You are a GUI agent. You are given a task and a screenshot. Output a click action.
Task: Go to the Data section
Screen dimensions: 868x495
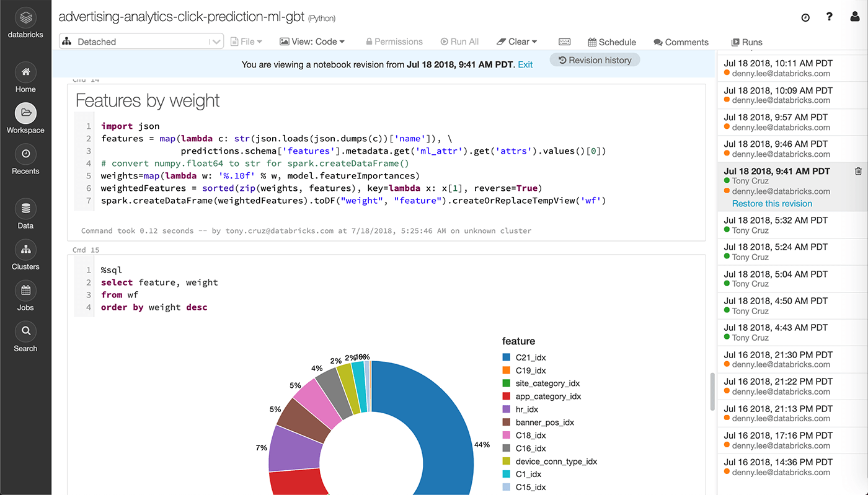pyautogui.click(x=25, y=209)
